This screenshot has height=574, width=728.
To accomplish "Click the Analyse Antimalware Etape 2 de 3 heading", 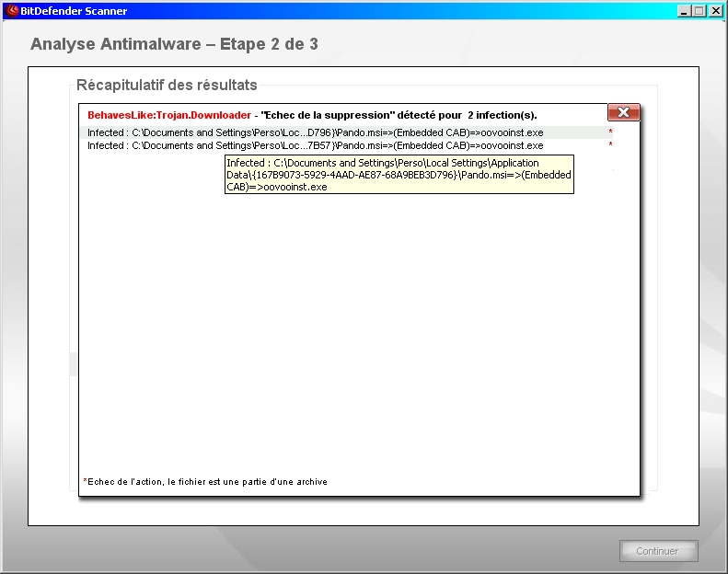I will coord(174,44).
